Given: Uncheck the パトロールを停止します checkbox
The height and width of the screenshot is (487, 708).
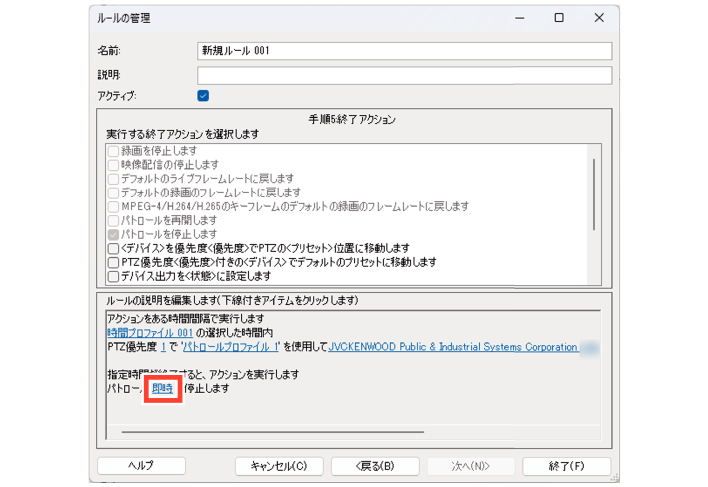Looking at the screenshot, I should point(113,234).
